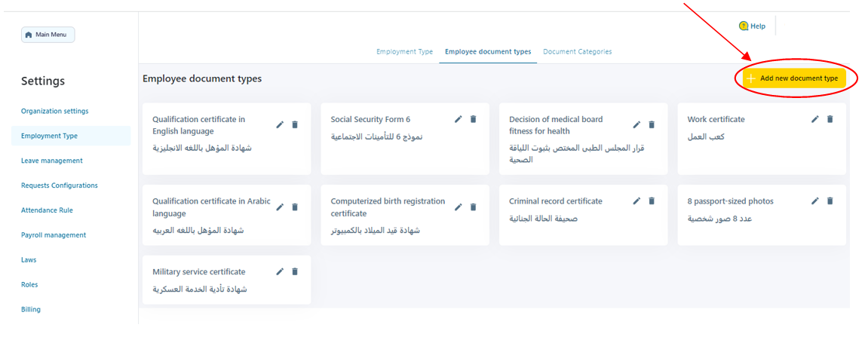The width and height of the screenshot is (868, 343).
Task: Switch to the Employment Type tab
Action: (x=404, y=52)
